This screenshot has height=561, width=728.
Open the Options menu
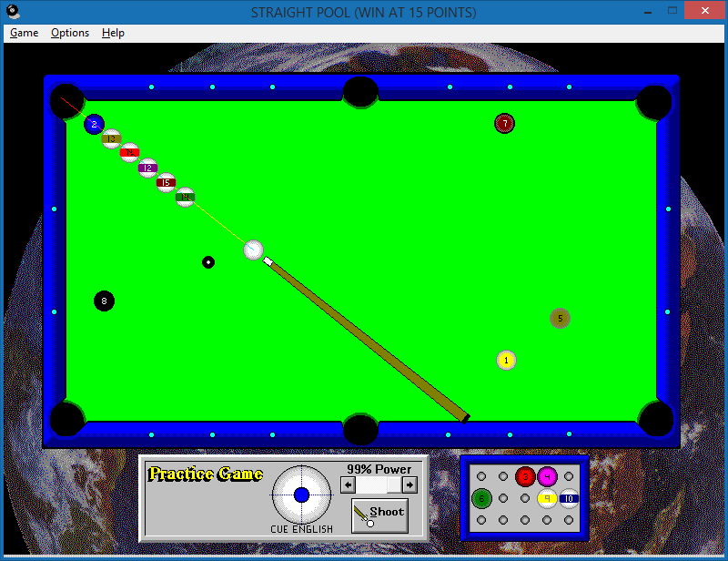[70, 33]
